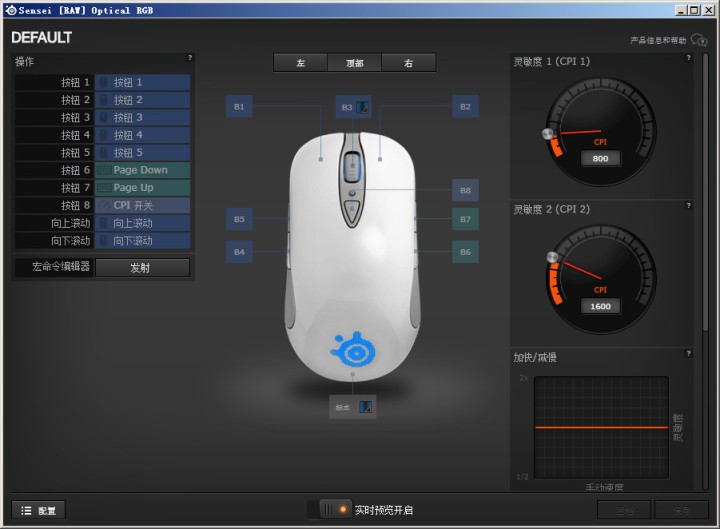Launch macro editor with 发射 button

(142, 268)
